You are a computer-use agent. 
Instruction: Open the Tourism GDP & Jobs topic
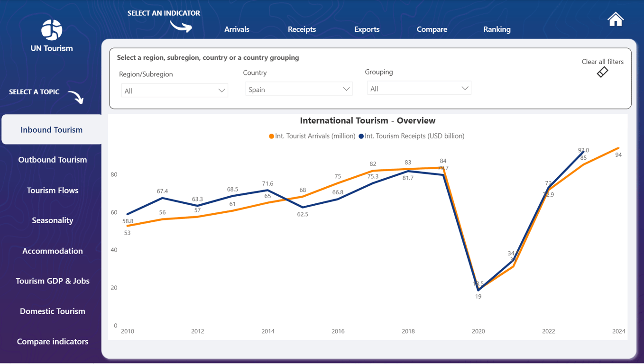tap(53, 281)
